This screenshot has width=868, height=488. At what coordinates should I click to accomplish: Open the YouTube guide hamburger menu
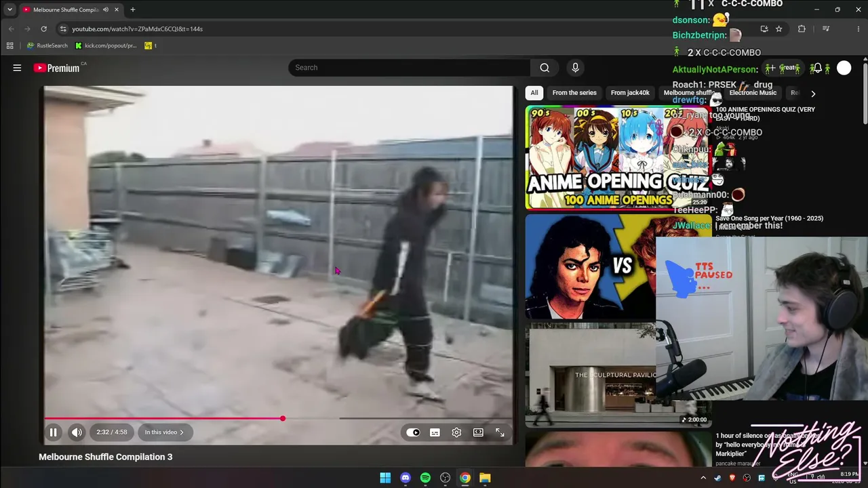tap(17, 68)
